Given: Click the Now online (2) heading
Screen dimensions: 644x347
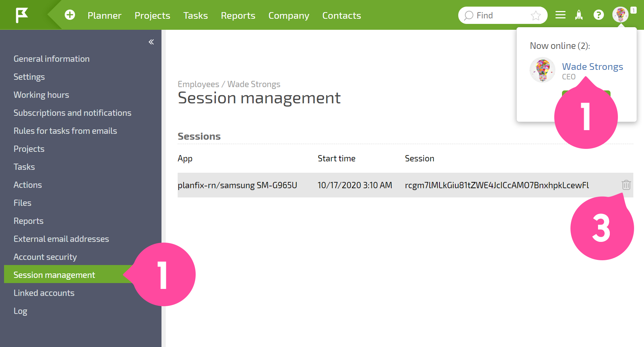Looking at the screenshot, I should (x=560, y=46).
